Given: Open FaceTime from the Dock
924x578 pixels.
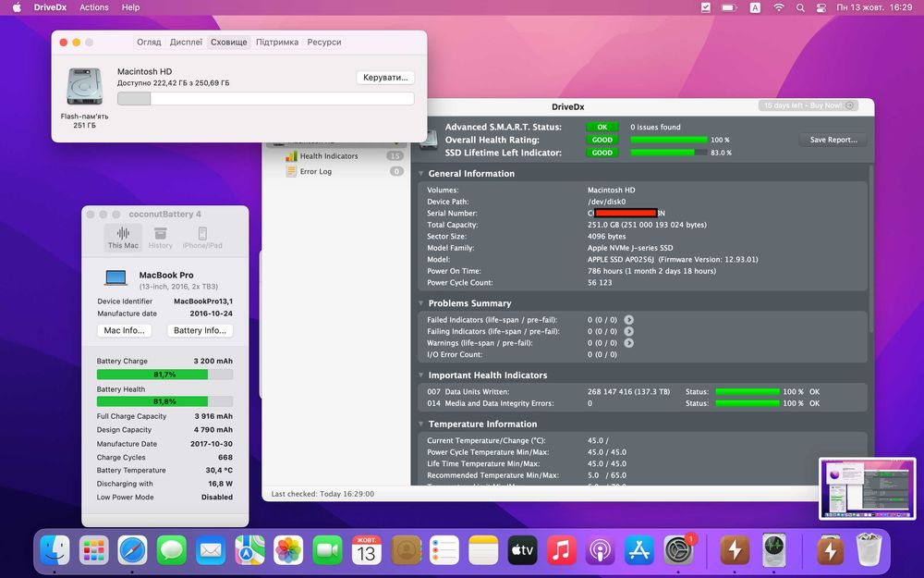Looking at the screenshot, I should 327,551.
